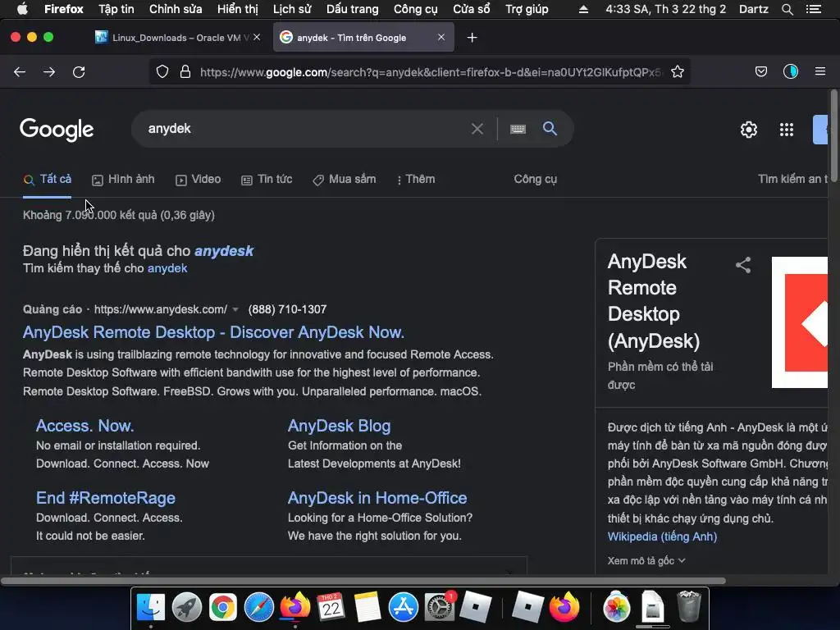Viewport: 840px width, 630px height.
Task: Open the tracking protection shield icon
Action: (x=162, y=72)
